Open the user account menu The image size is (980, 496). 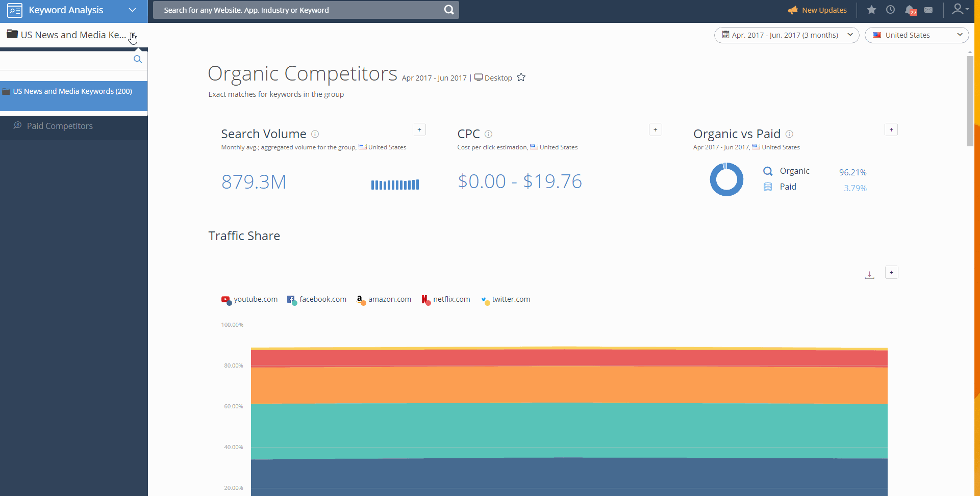pyautogui.click(x=960, y=9)
